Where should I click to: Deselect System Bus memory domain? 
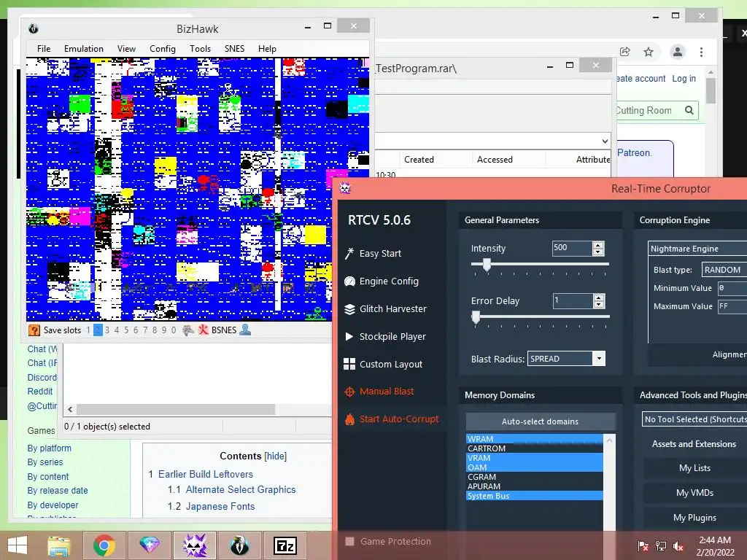(535, 496)
